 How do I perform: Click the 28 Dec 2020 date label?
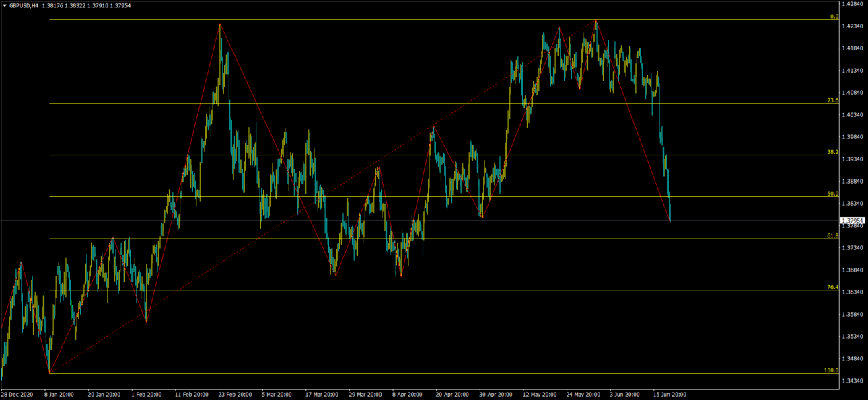[16, 395]
